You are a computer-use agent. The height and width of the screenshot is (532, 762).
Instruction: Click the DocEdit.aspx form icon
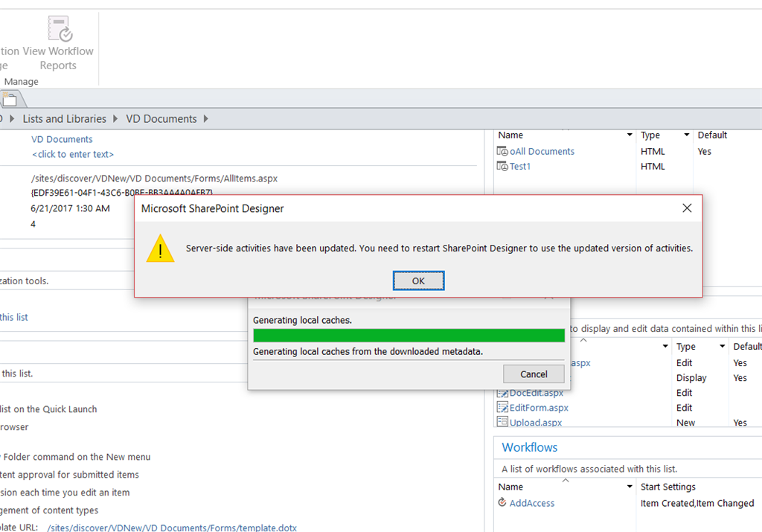[502, 393]
